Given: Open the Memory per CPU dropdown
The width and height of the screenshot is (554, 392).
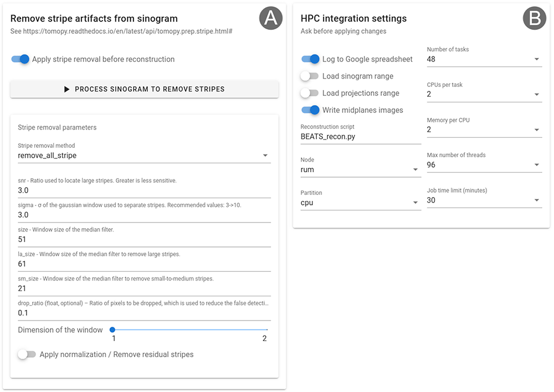Looking at the screenshot, I should click(484, 130).
